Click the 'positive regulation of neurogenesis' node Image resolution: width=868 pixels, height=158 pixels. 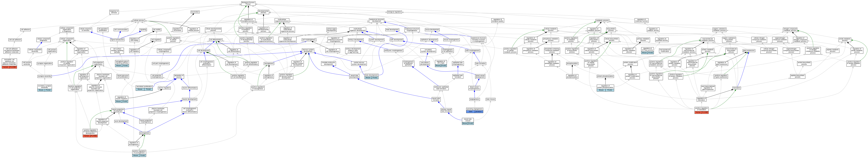tap(258, 88)
